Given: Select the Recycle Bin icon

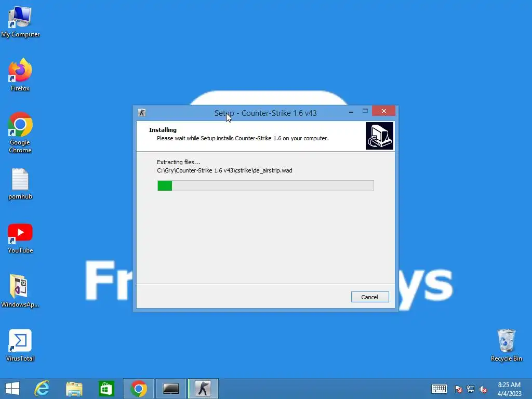Looking at the screenshot, I should pos(506,345).
